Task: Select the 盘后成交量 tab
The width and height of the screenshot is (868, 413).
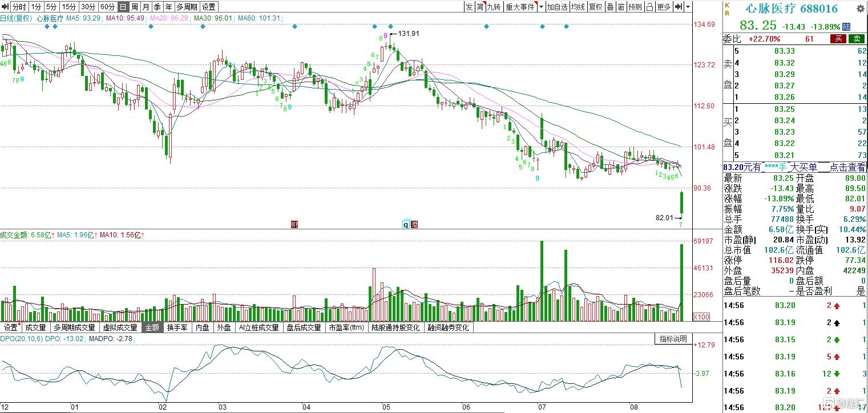Action: click(x=305, y=327)
